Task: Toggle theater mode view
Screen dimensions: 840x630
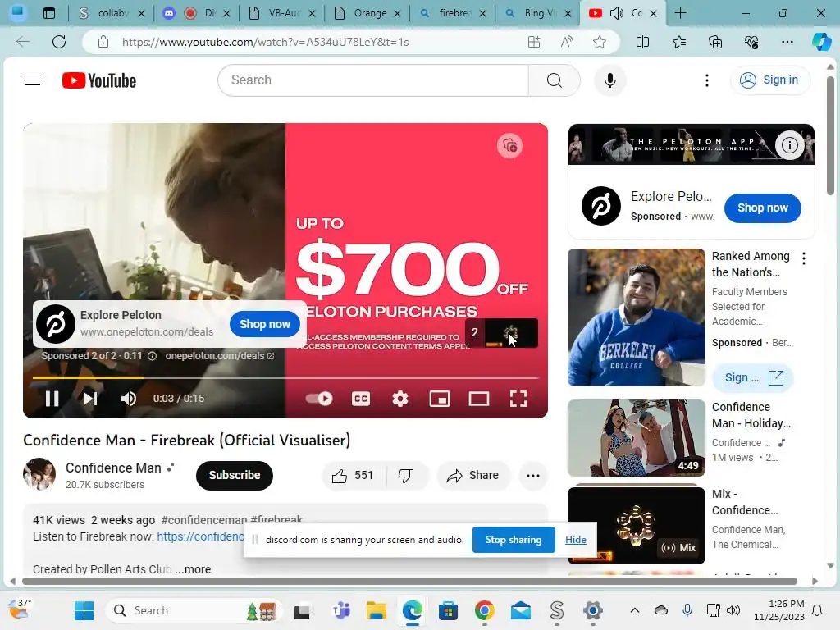Action: coord(478,399)
